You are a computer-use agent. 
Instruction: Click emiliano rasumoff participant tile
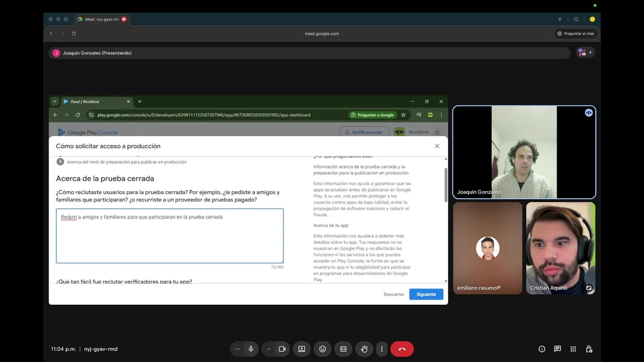point(488,248)
